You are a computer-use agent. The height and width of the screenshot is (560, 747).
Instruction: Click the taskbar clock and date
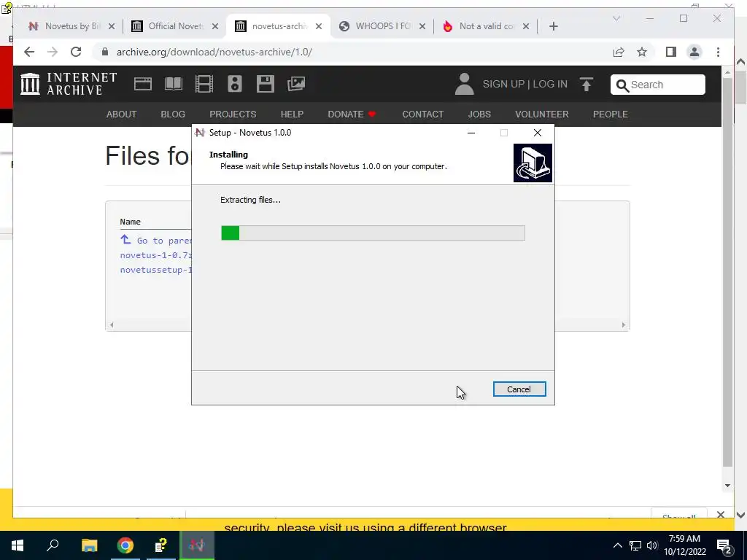click(x=685, y=545)
